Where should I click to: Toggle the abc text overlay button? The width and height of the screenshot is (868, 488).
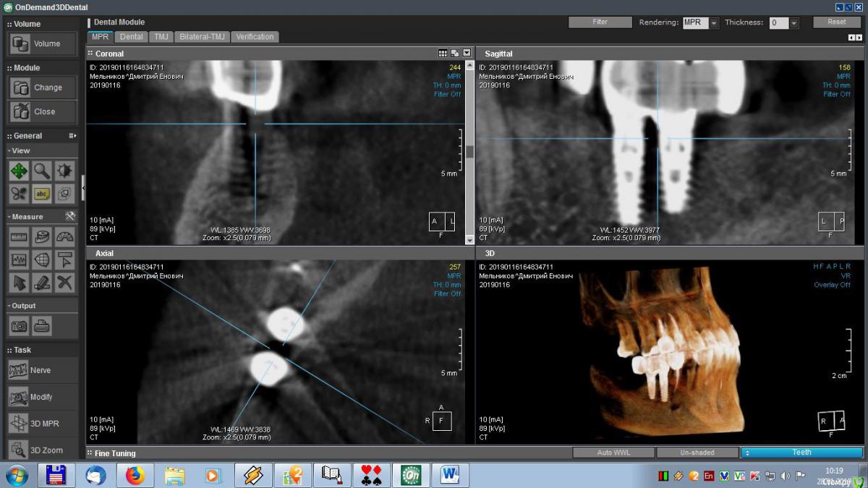click(42, 194)
